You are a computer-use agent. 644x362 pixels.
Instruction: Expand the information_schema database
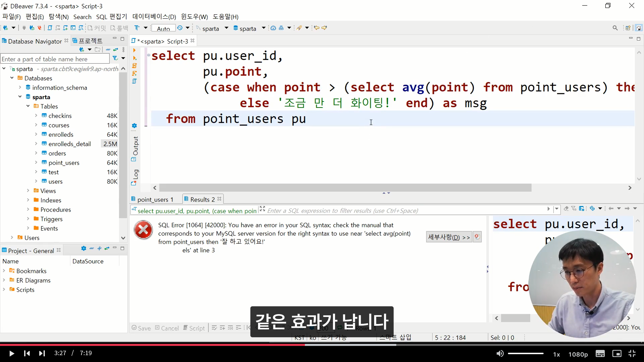(x=20, y=87)
